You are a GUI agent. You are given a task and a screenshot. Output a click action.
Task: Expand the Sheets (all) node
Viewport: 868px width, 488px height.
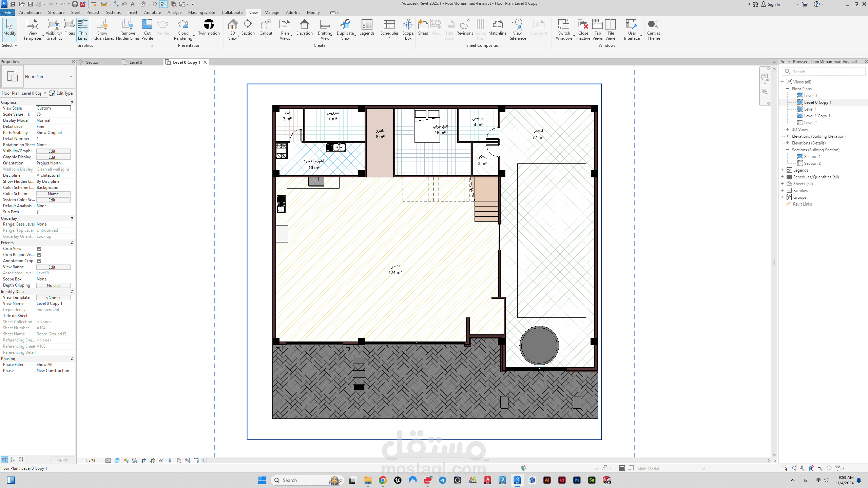[x=782, y=183]
